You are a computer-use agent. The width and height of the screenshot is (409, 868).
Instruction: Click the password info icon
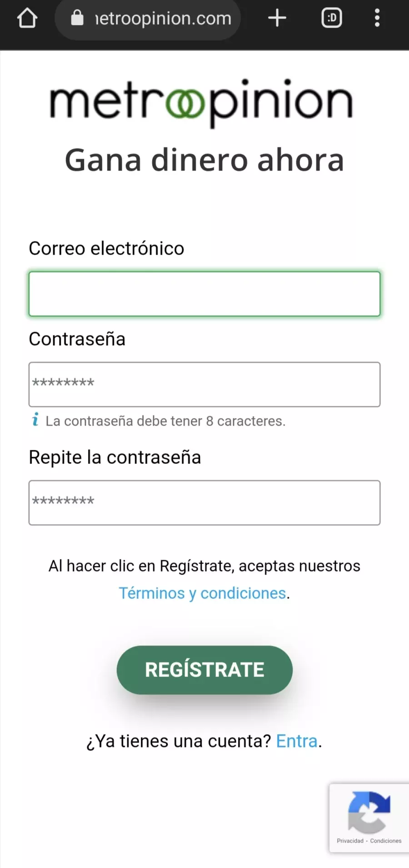(x=35, y=419)
